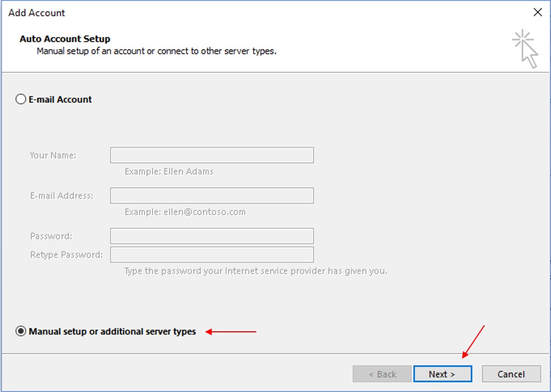
Task: Click the 'Add Account' window title
Action: [x=36, y=12]
